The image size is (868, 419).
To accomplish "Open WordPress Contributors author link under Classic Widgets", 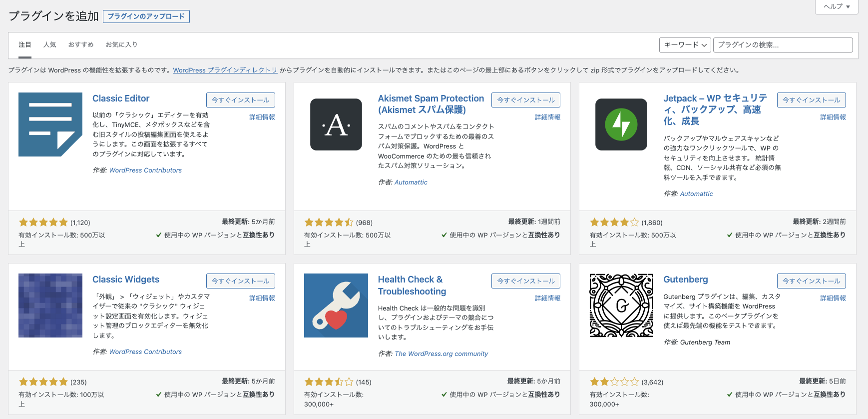I will tap(145, 352).
